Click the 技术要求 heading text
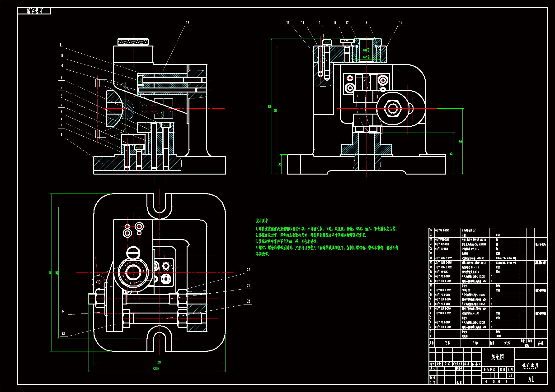Screen dimensions: 555x392 262,221
